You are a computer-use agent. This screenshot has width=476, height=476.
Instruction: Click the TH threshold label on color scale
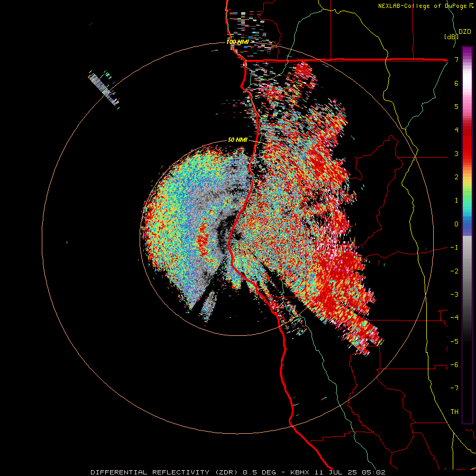coord(454,412)
